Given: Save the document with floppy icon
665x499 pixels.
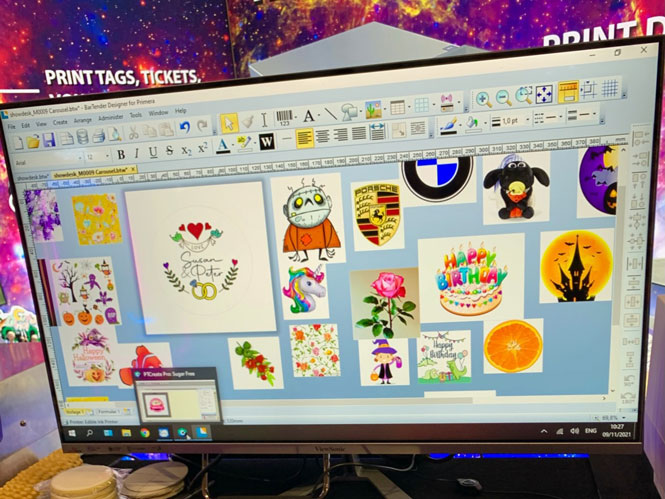Looking at the screenshot, I should (x=49, y=140).
